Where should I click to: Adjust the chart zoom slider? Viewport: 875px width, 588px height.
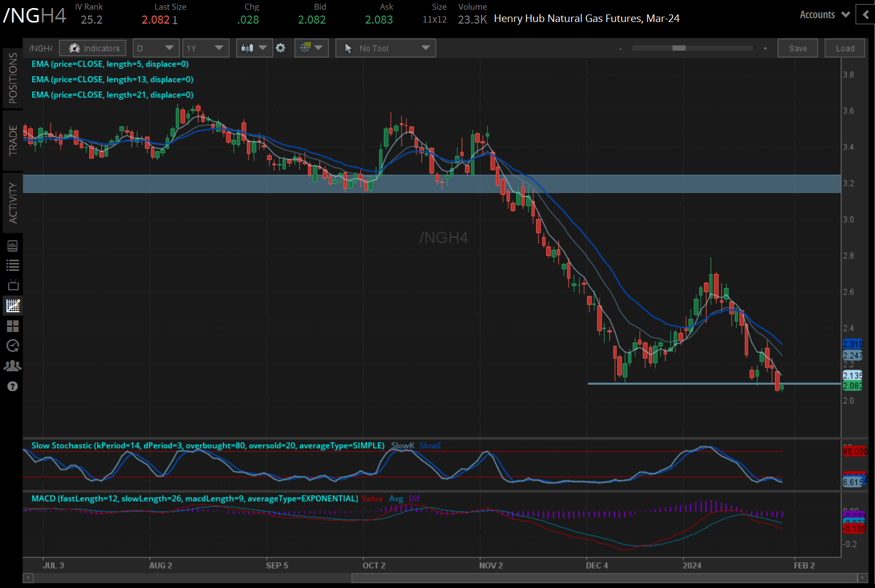(680, 48)
